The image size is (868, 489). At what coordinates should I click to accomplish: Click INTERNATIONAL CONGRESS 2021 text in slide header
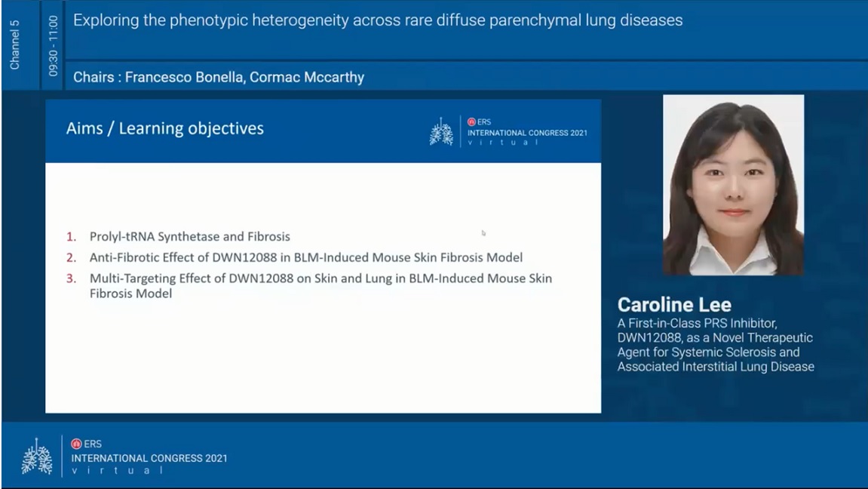[527, 134]
